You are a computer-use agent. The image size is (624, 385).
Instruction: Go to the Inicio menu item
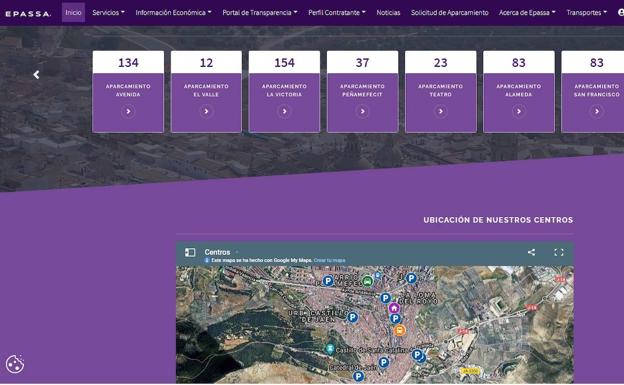click(73, 13)
